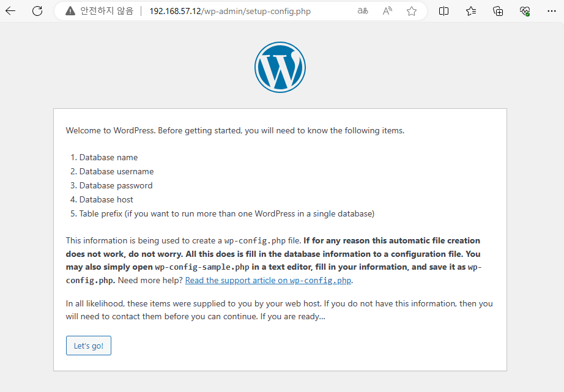Click the 'Database host' list item
This screenshot has width=564, height=392.
[106, 199]
